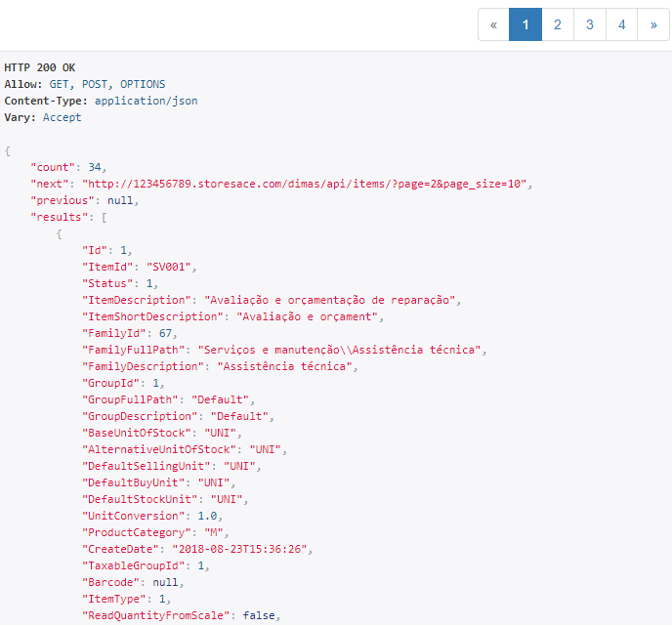Click the "Barcode": null line
The width and height of the screenshot is (672, 627).
pos(133,582)
